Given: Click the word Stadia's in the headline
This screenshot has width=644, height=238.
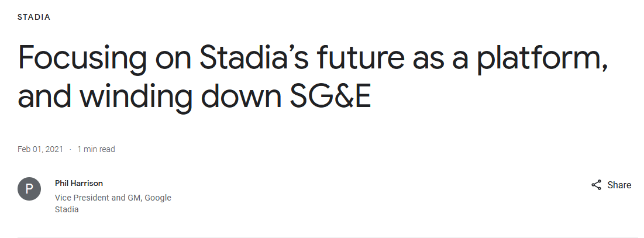Looking at the screenshot, I should point(254,57).
